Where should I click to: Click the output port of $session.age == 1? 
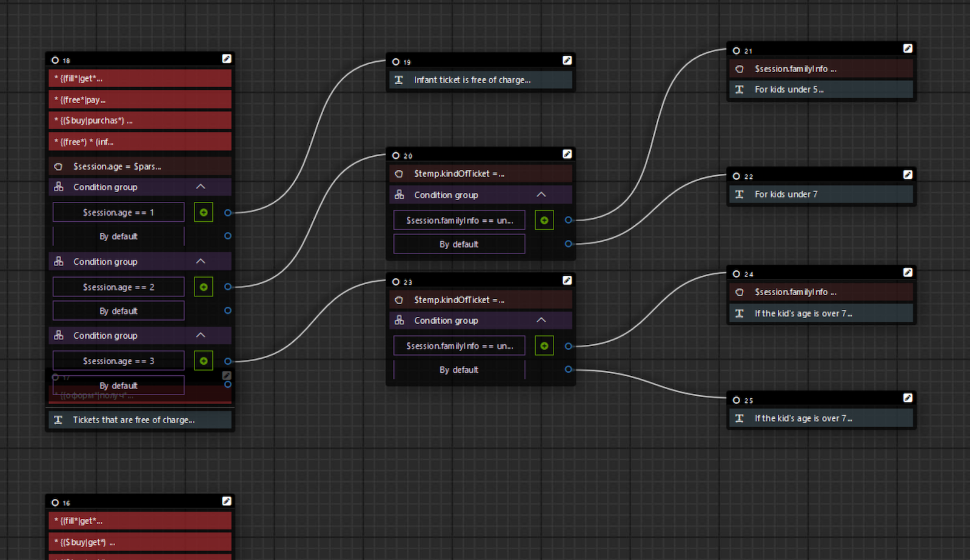coord(228,213)
